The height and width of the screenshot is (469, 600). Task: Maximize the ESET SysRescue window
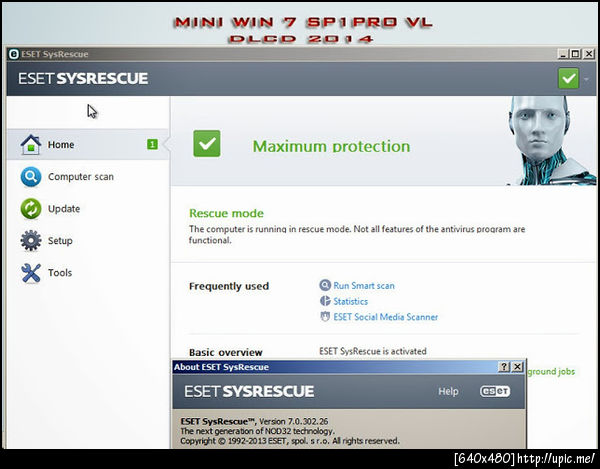[576, 54]
